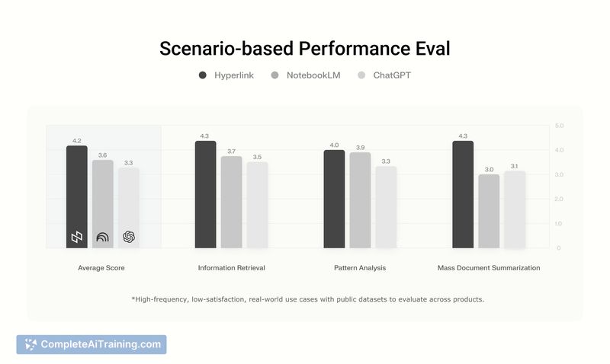The height and width of the screenshot is (364, 610).
Task: Click the Information Retrieval category label
Action: (x=232, y=267)
